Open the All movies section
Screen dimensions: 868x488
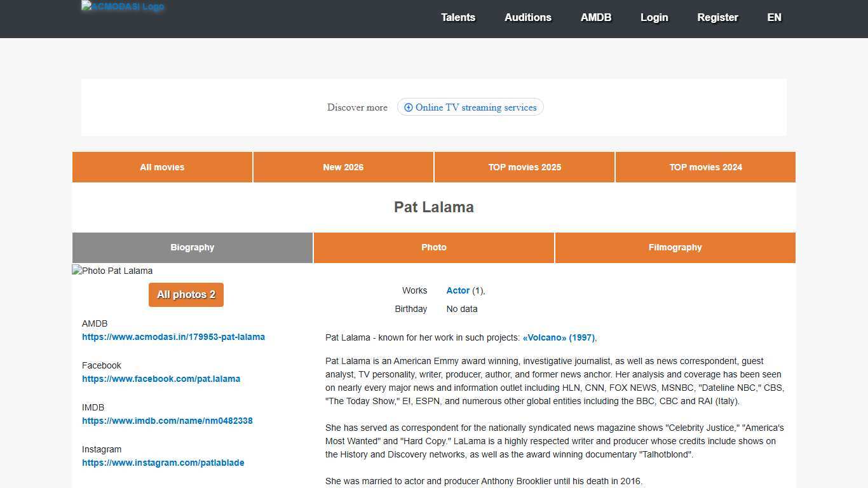(x=162, y=167)
